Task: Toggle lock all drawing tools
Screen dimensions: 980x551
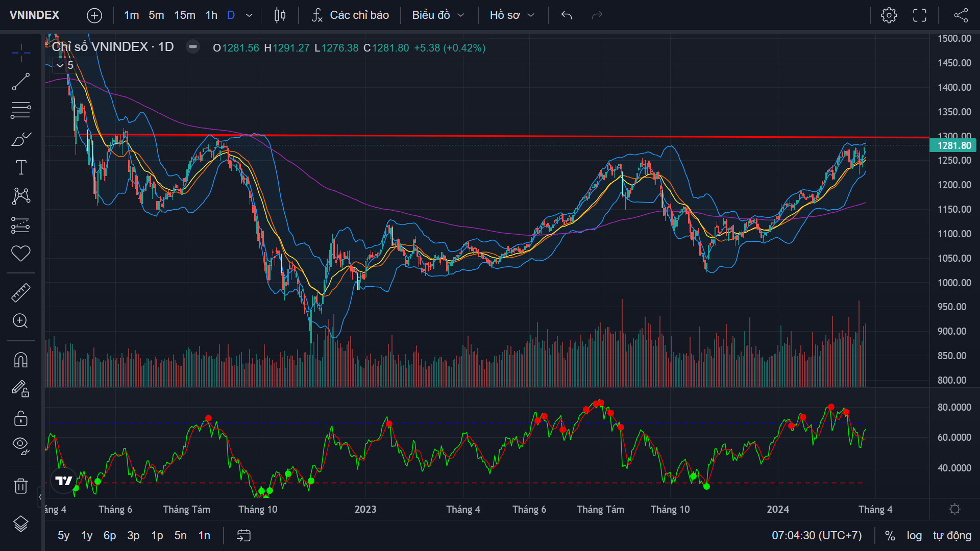Action: (21, 418)
